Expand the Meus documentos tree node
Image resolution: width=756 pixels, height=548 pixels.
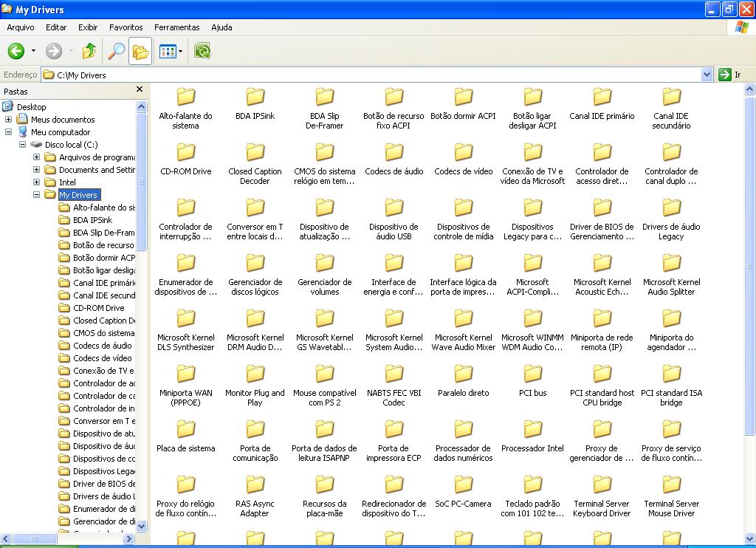[x=8, y=120]
